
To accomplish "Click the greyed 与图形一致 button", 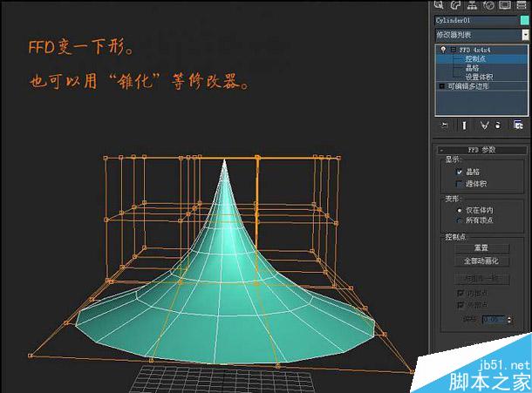I will 481,279.
